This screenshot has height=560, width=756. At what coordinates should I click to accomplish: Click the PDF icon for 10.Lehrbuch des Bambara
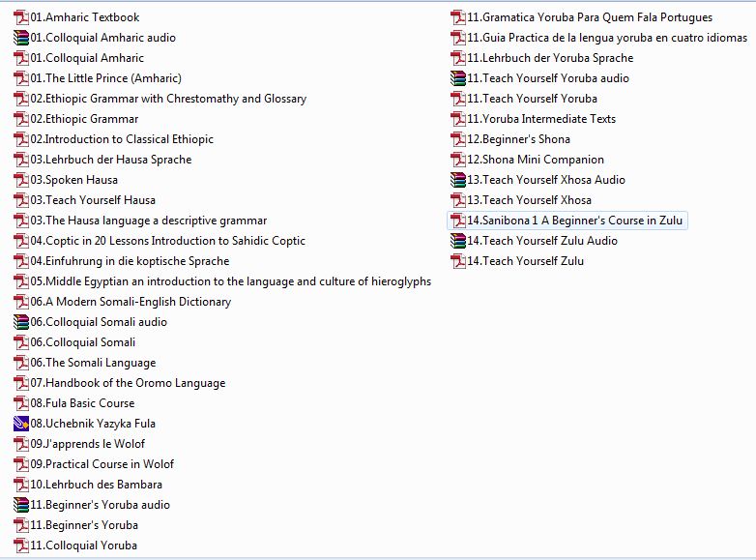tap(21, 485)
